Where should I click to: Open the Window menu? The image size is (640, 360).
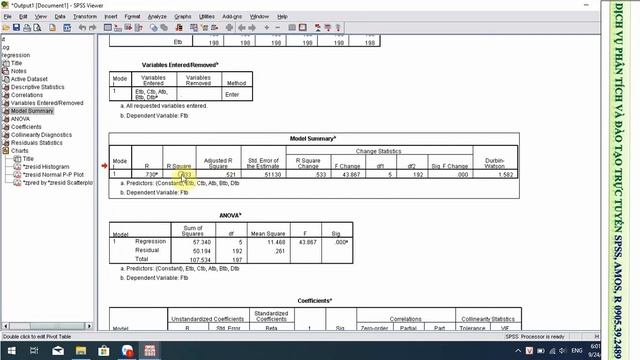pos(259,17)
